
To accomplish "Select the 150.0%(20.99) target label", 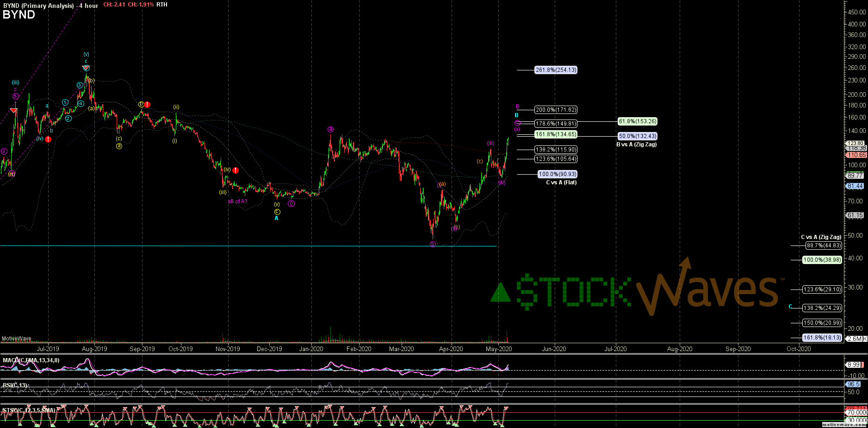I will [x=822, y=323].
